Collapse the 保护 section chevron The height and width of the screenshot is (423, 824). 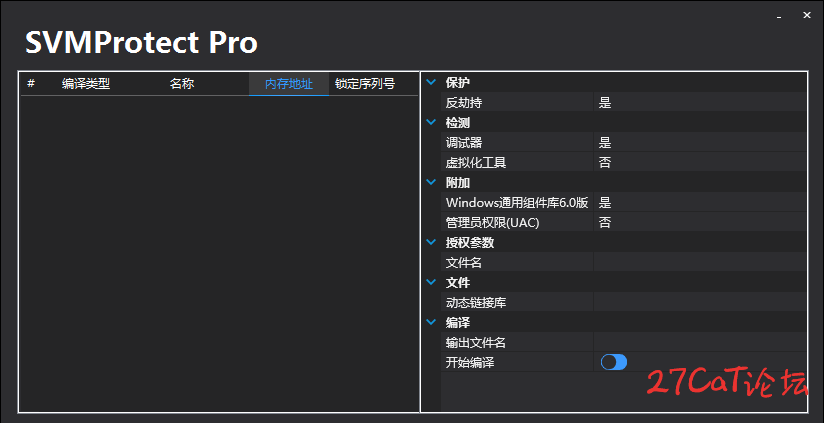431,82
